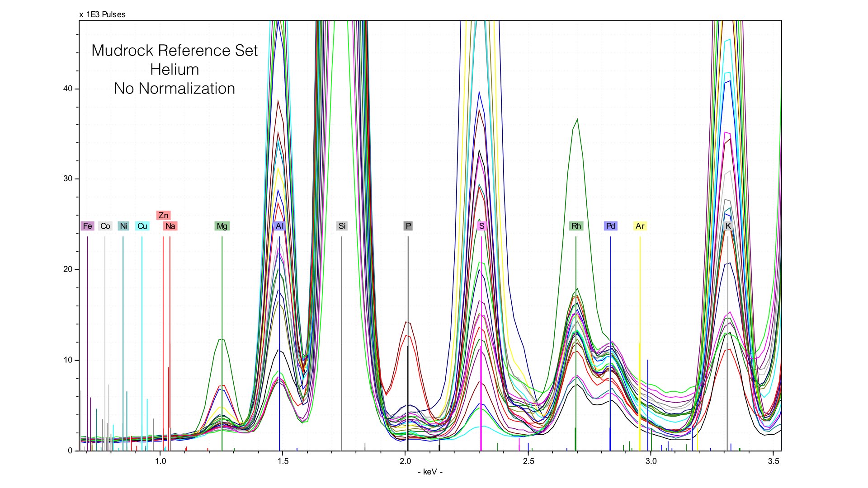
Task: Click the Zn element label
Action: pos(163,216)
